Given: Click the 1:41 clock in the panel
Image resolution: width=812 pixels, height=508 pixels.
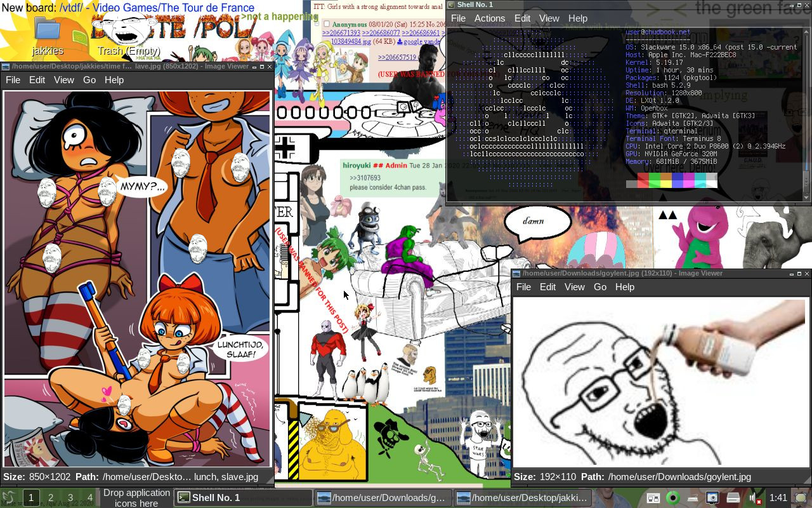Looking at the screenshot, I should (778, 498).
